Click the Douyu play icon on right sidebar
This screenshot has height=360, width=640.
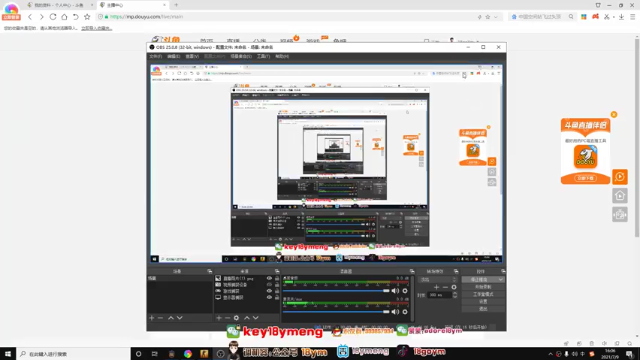pos(620,177)
